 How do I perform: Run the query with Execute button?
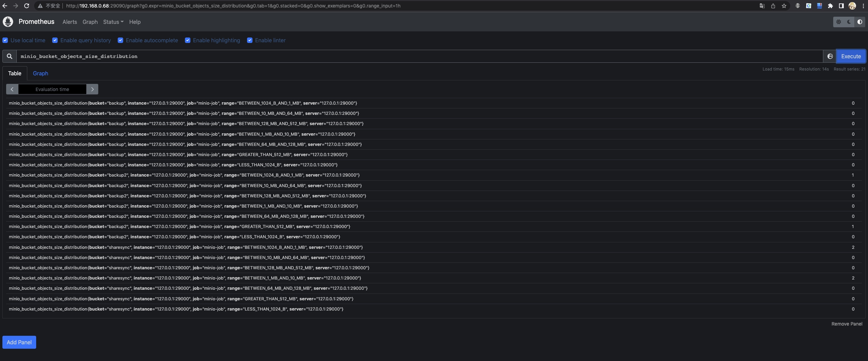point(851,56)
